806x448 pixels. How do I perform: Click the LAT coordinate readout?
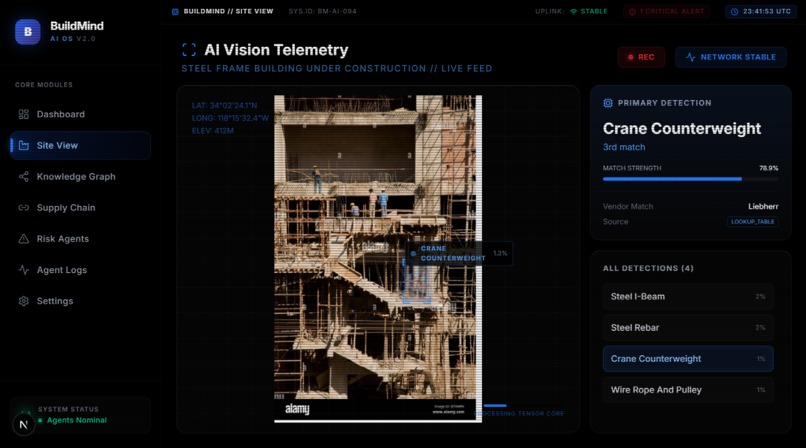224,105
